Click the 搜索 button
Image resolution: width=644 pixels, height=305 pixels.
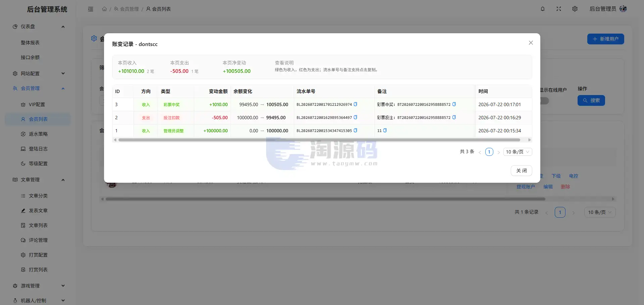[x=591, y=100]
